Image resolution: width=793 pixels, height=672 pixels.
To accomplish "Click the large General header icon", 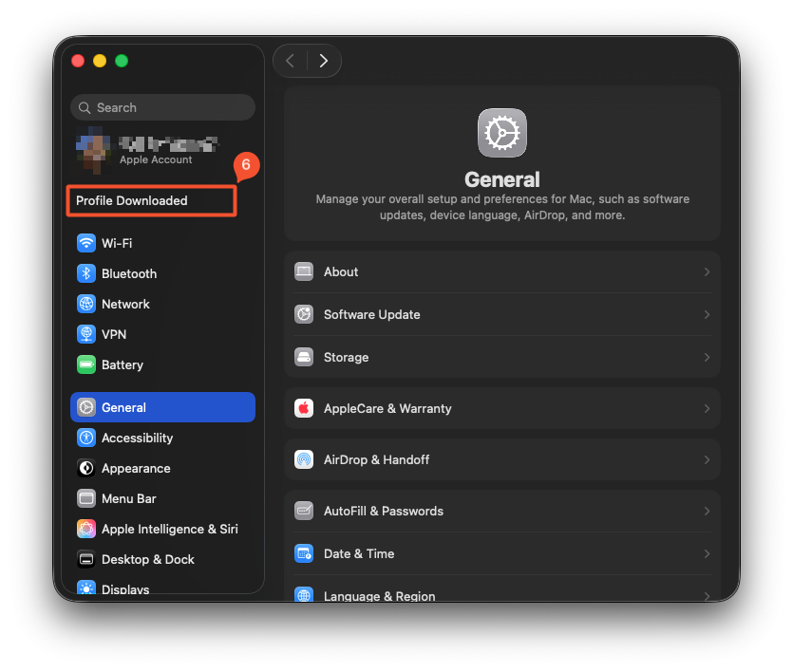I will click(502, 133).
